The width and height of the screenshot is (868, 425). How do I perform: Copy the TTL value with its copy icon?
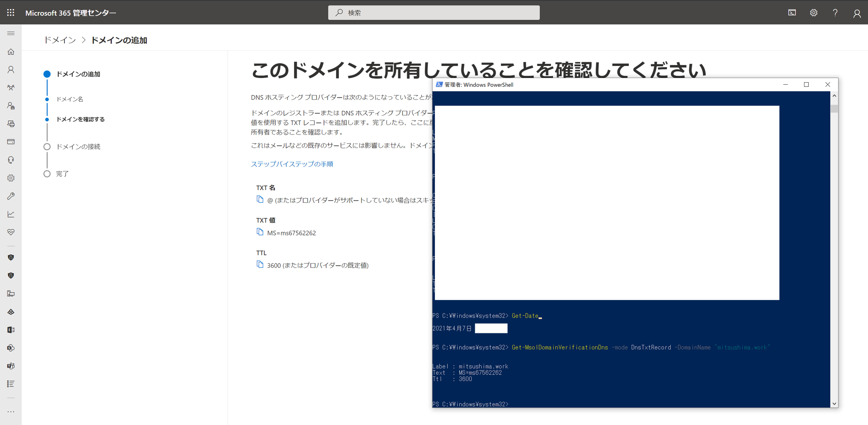260,264
